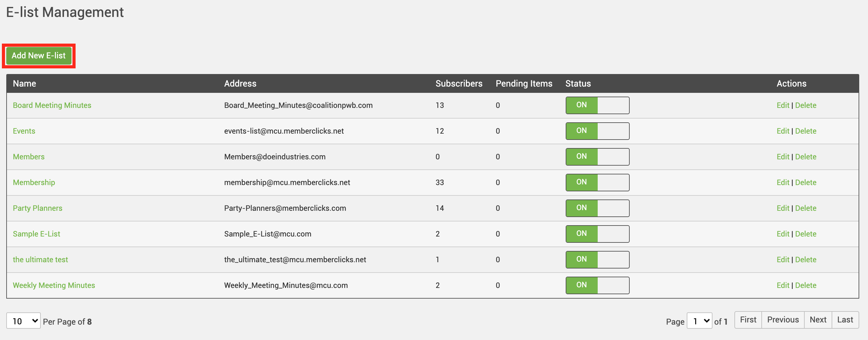Click subscriber count 14 for Party Planners
This screenshot has height=340, width=868.
440,208
